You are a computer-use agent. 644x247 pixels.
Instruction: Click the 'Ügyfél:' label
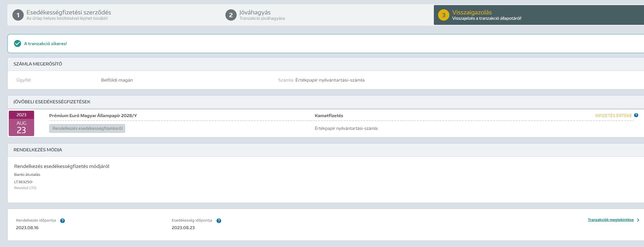[x=24, y=80]
